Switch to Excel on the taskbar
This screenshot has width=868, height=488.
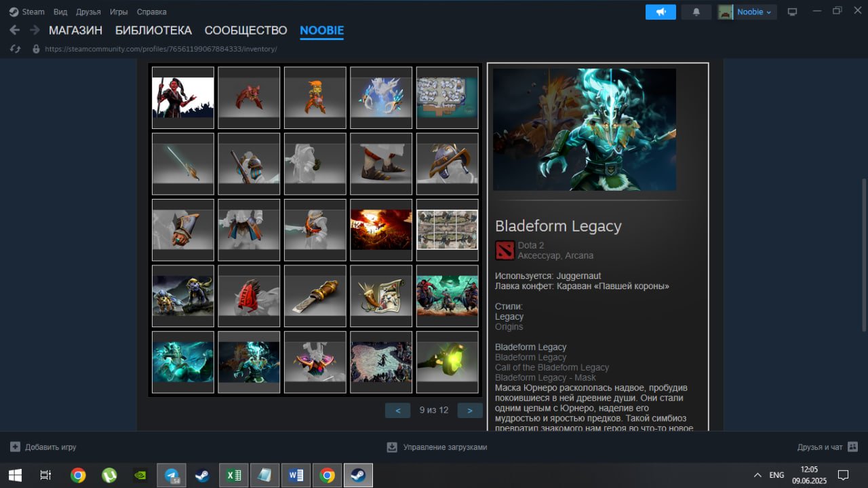point(234,475)
